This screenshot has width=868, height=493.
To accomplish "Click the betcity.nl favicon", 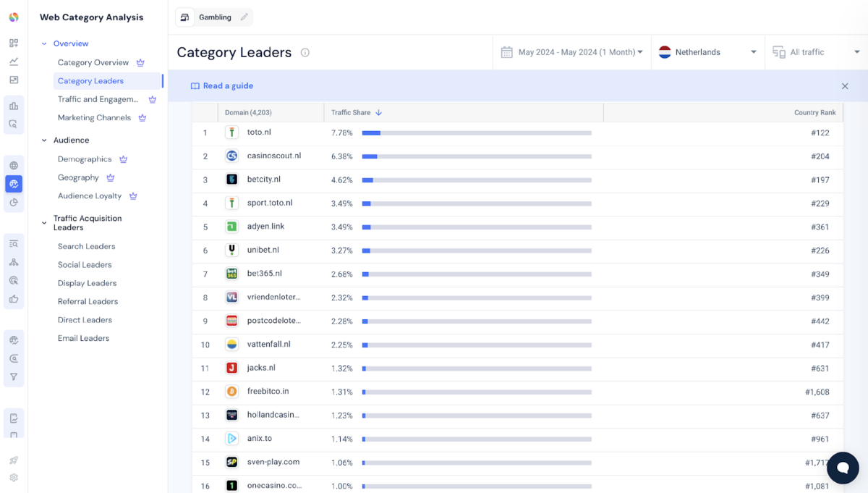I will 231,180.
